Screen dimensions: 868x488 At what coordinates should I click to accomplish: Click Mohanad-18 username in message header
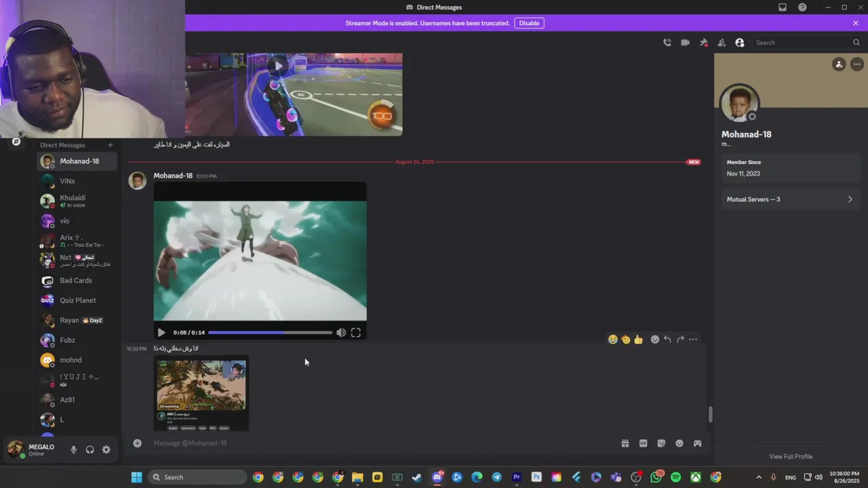173,176
